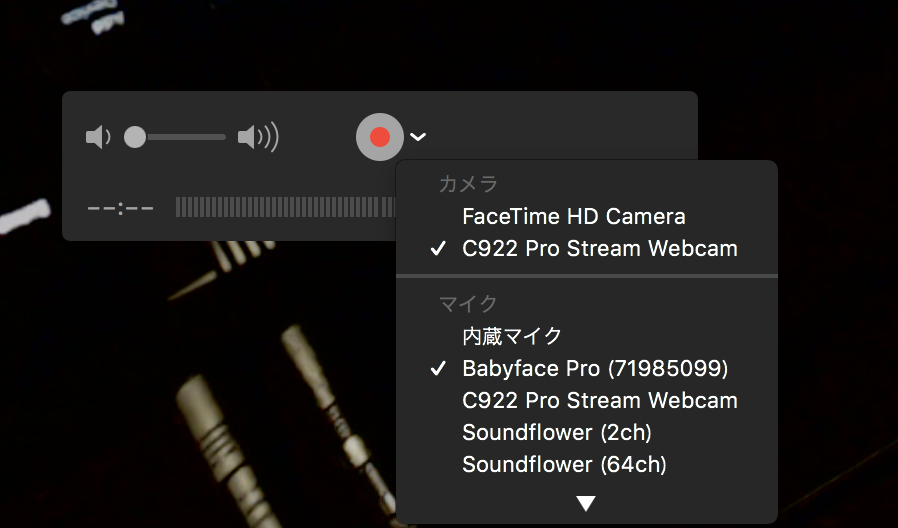This screenshot has height=528, width=898.
Task: Pick Soundflower (64ch) from the microphone list
Action: click(x=564, y=465)
